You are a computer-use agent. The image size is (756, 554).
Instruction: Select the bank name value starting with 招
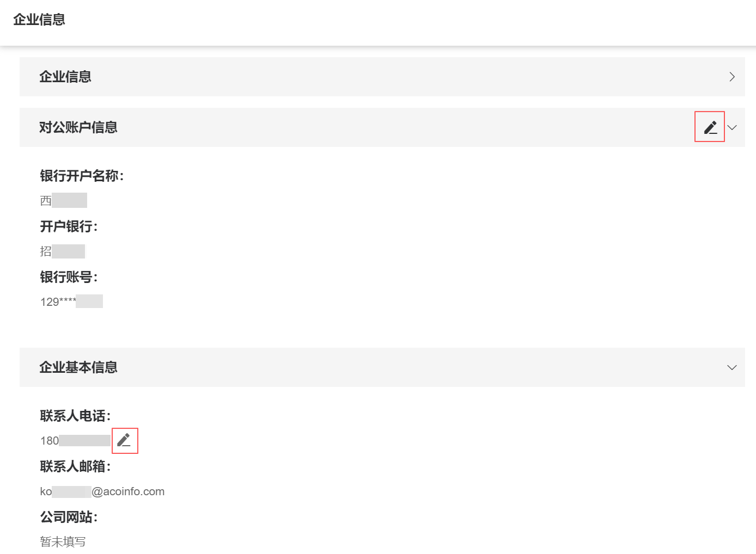coord(62,251)
